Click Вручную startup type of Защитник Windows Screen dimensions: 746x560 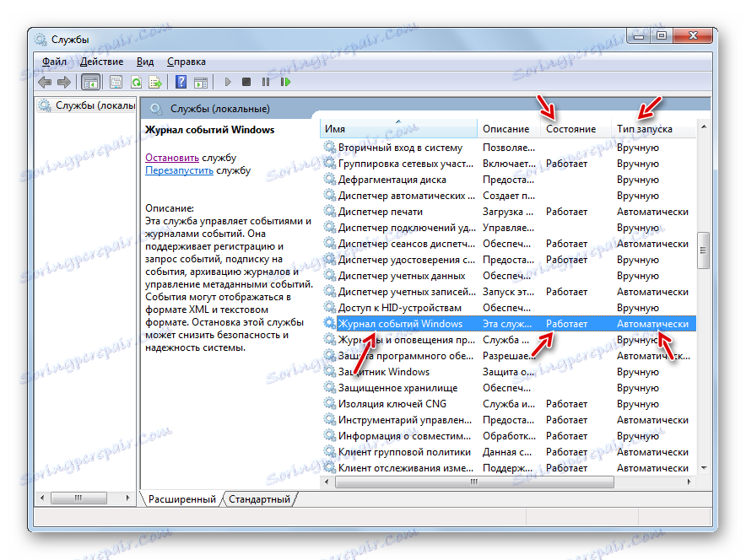coord(637,372)
